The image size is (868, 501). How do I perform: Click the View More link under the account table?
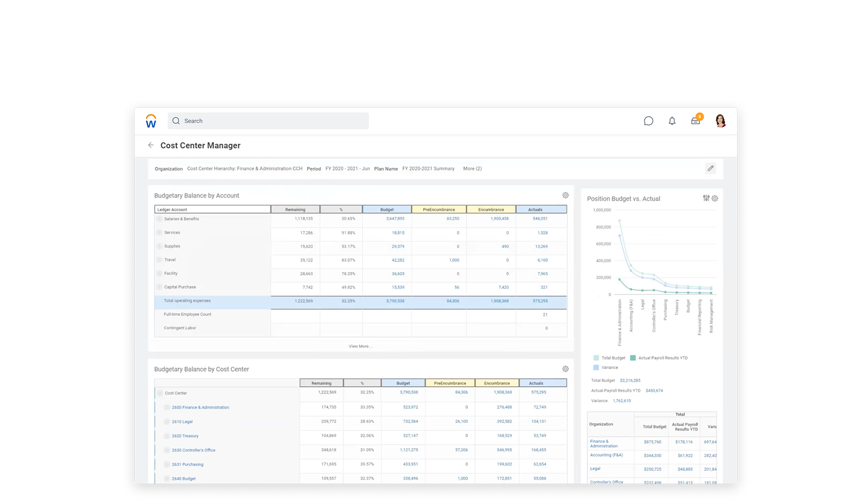[360, 346]
